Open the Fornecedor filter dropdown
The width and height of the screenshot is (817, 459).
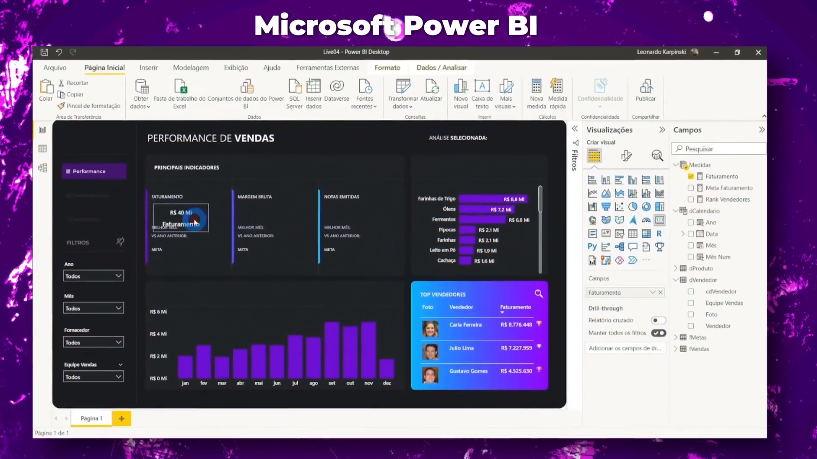point(93,342)
